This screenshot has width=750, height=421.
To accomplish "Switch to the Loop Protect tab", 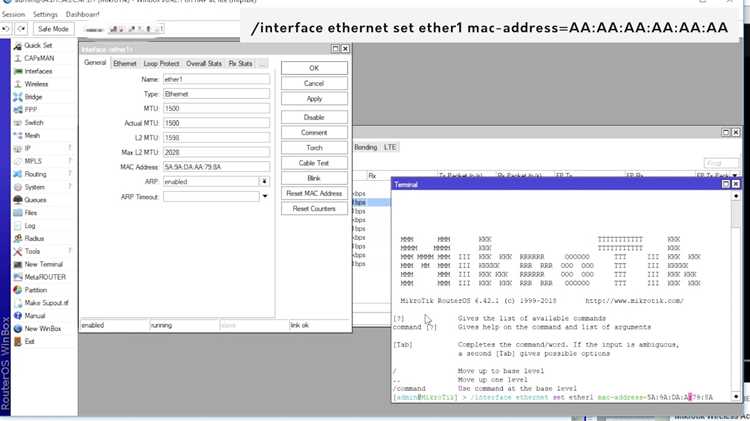I will click(x=161, y=64).
